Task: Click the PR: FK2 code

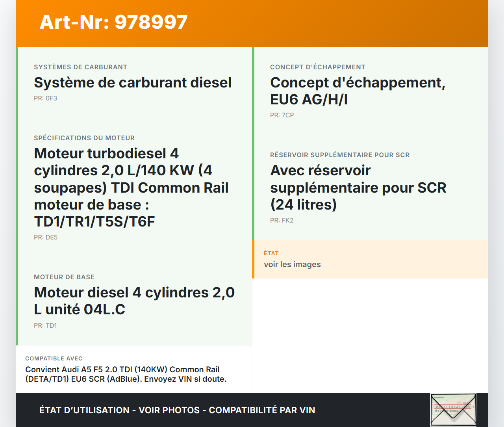Action: 282,221
